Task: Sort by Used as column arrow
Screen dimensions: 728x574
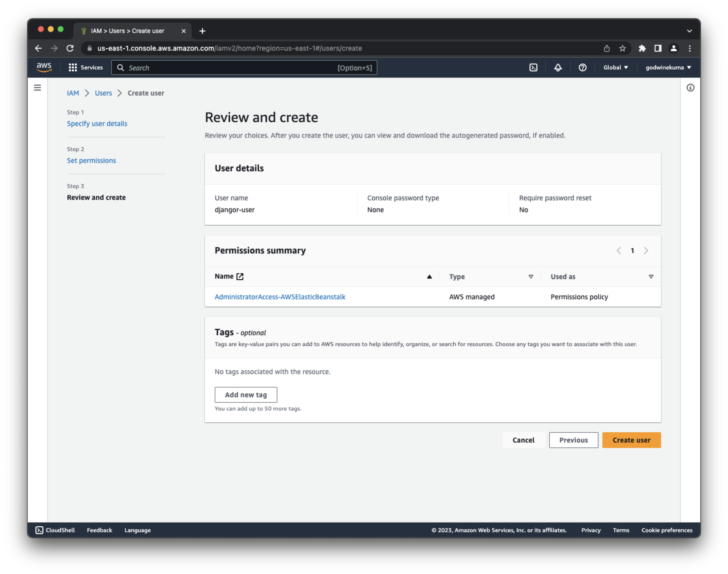Action: click(x=651, y=277)
